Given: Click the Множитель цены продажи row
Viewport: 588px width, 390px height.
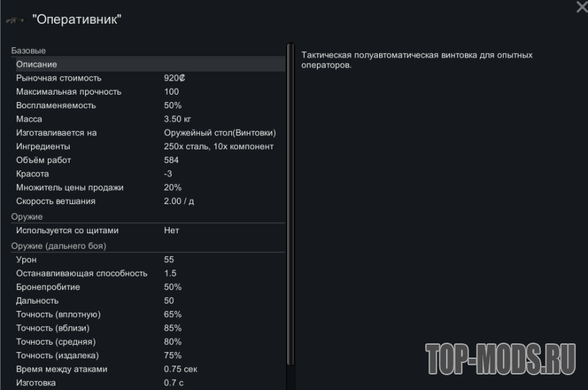Looking at the screenshot, I should point(150,187).
